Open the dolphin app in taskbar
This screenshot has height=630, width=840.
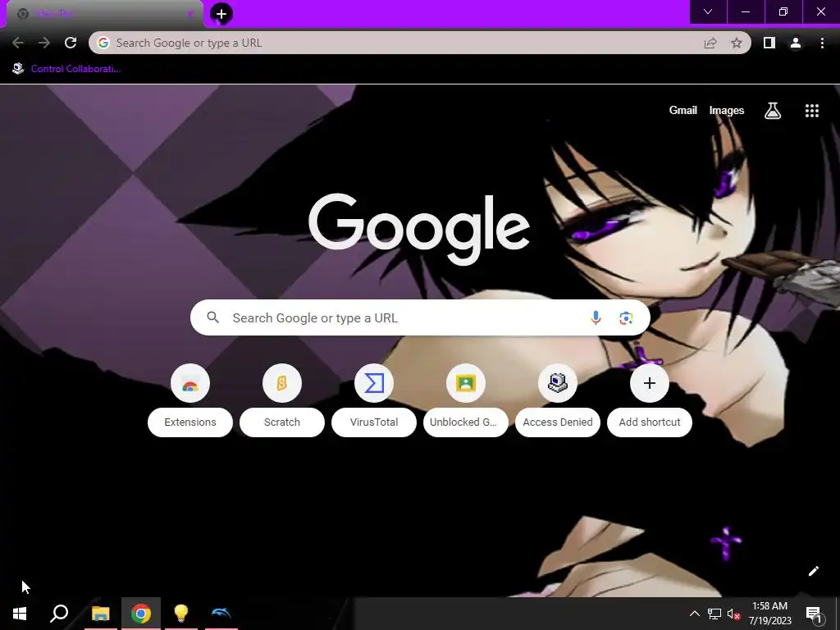pyautogui.click(x=221, y=614)
